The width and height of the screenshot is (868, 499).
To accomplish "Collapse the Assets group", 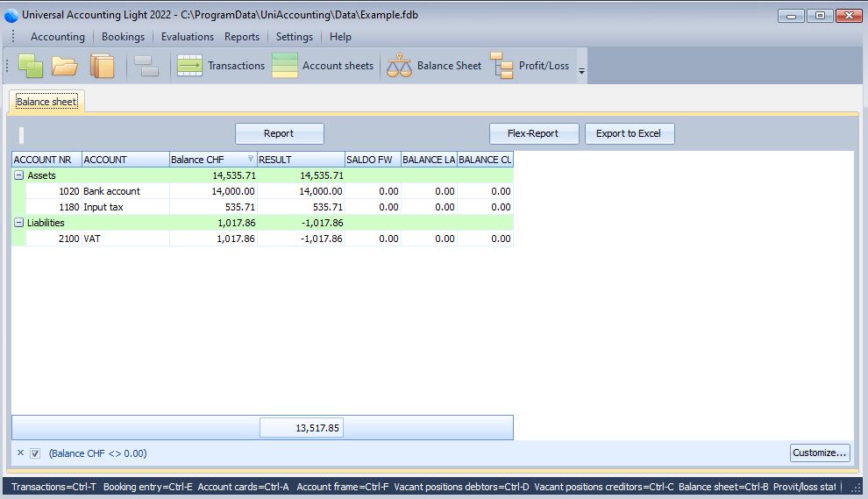I will click(18, 175).
